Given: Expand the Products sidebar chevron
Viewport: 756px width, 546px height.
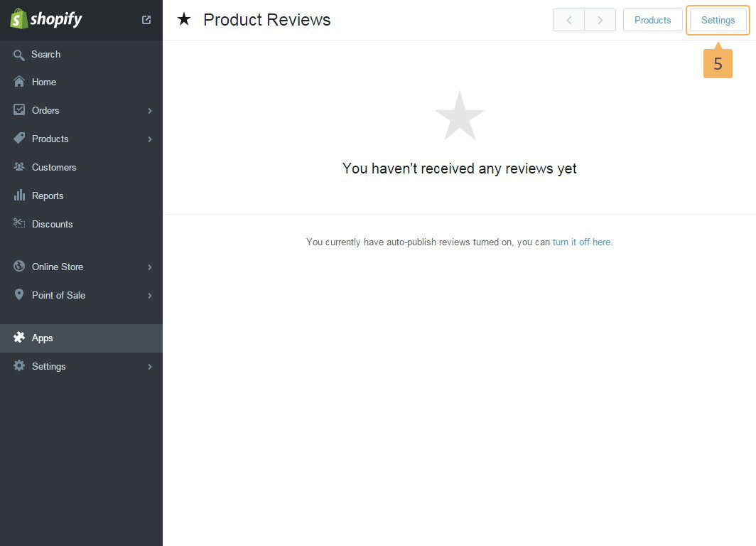Looking at the screenshot, I should [150, 139].
